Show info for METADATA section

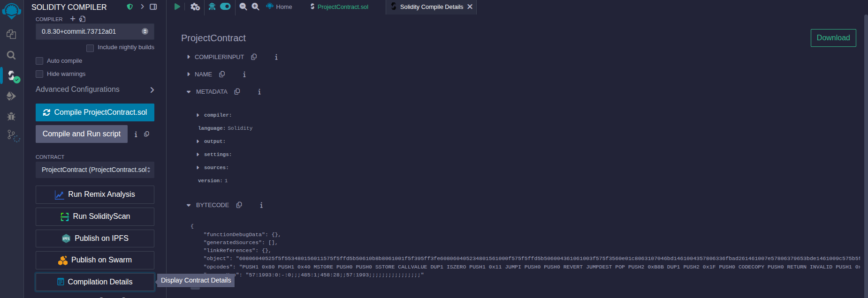coord(259,92)
